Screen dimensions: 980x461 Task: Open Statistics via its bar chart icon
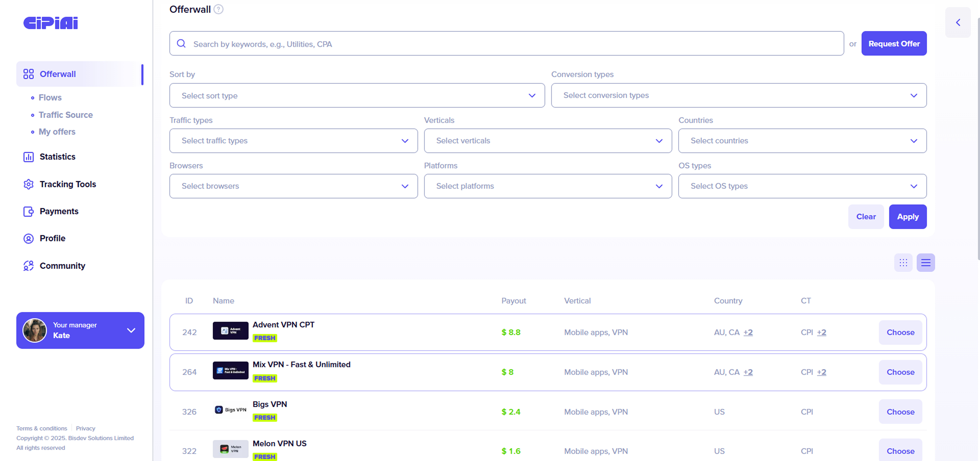(29, 157)
